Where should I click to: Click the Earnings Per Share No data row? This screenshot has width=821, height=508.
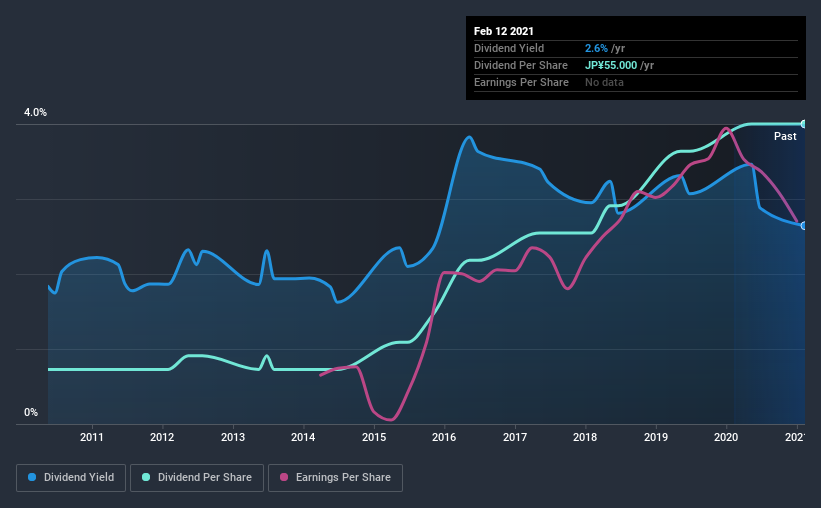tap(636, 82)
